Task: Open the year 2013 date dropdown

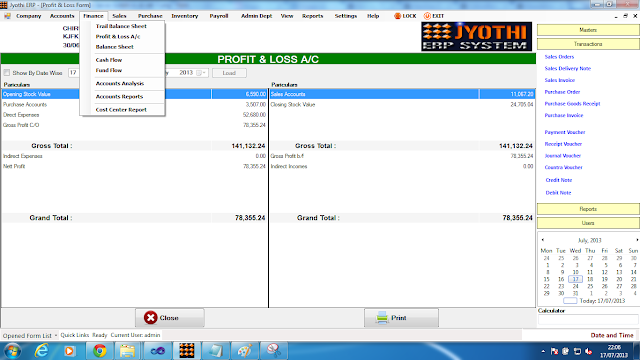Action: coord(200,73)
